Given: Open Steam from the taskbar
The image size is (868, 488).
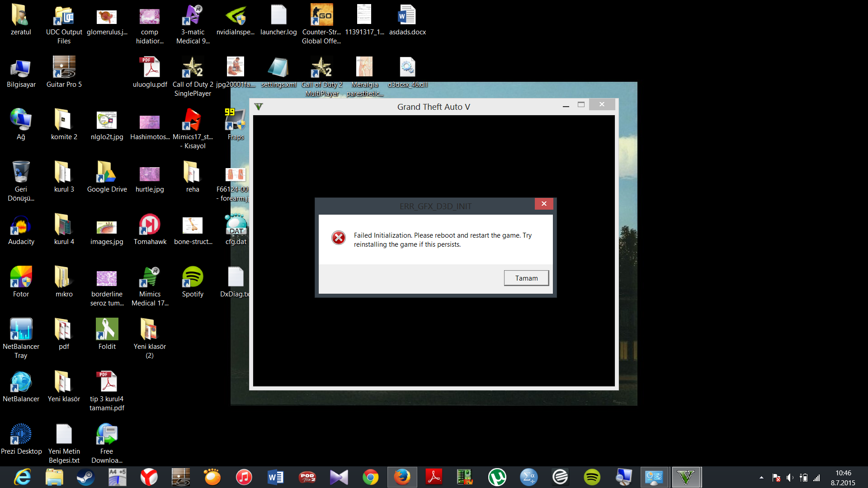Looking at the screenshot, I should [x=85, y=477].
